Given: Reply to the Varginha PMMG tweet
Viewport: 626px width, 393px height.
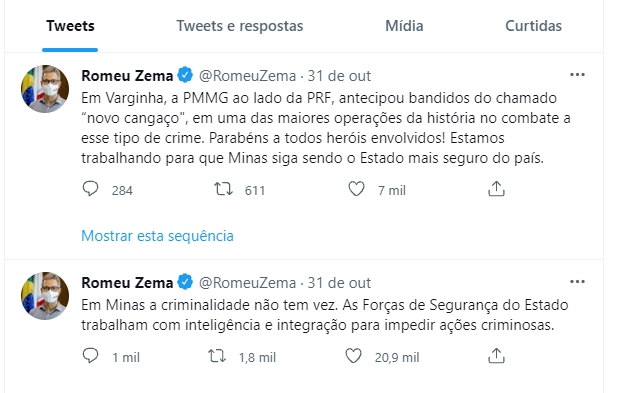Looking at the screenshot, I should pyautogui.click(x=90, y=189).
